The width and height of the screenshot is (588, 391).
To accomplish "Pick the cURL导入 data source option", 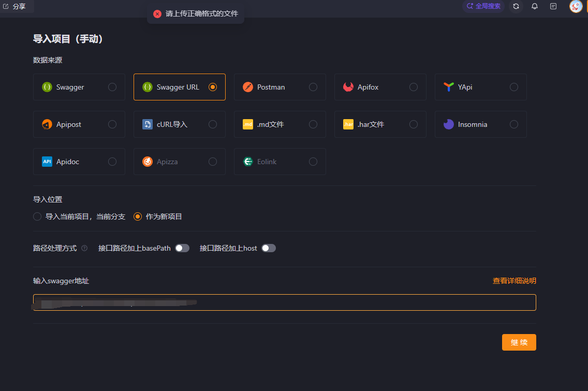I will tap(179, 124).
